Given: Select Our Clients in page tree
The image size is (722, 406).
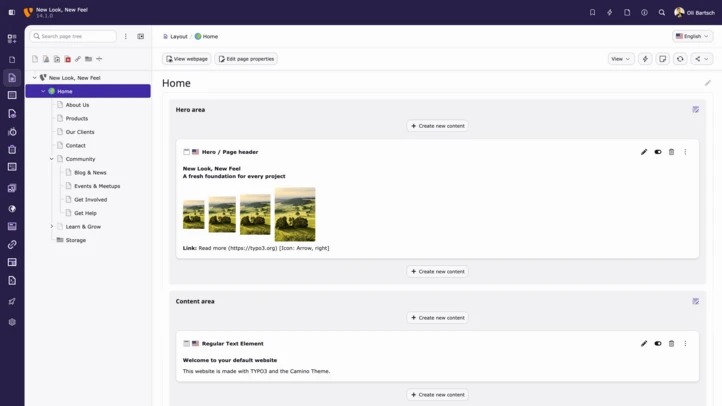Looking at the screenshot, I should click(x=80, y=132).
